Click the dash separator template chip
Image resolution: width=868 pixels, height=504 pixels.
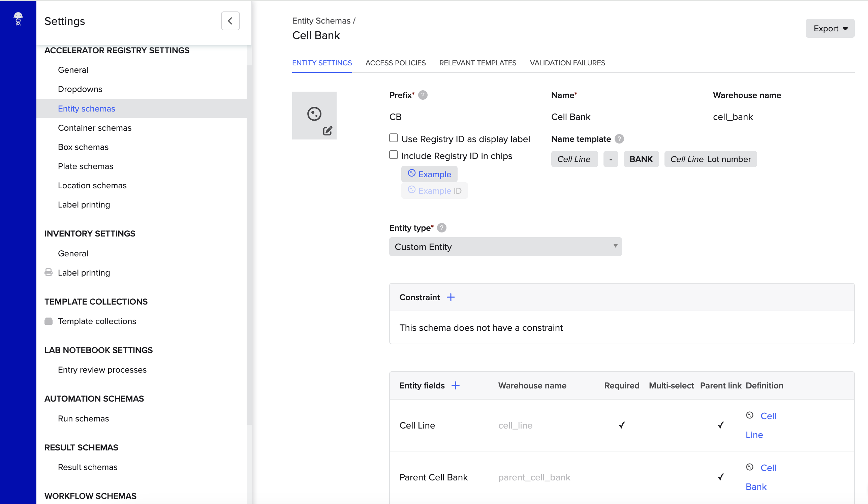(610, 159)
